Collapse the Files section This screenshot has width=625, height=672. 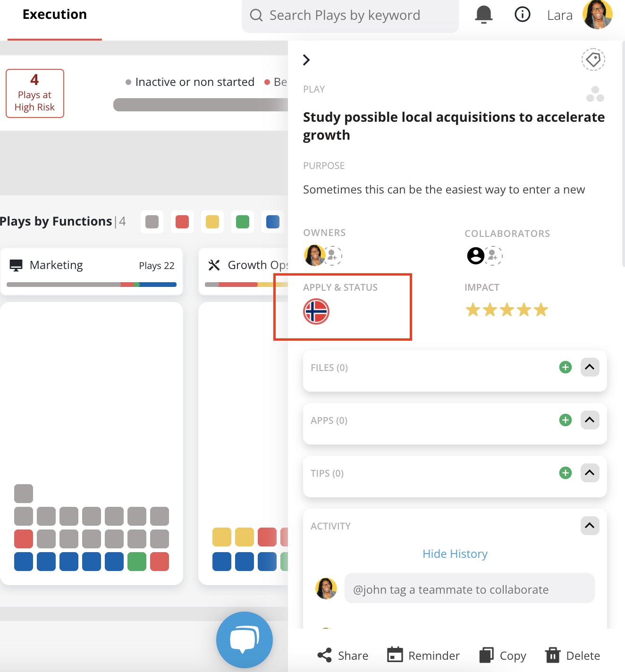[x=590, y=367]
